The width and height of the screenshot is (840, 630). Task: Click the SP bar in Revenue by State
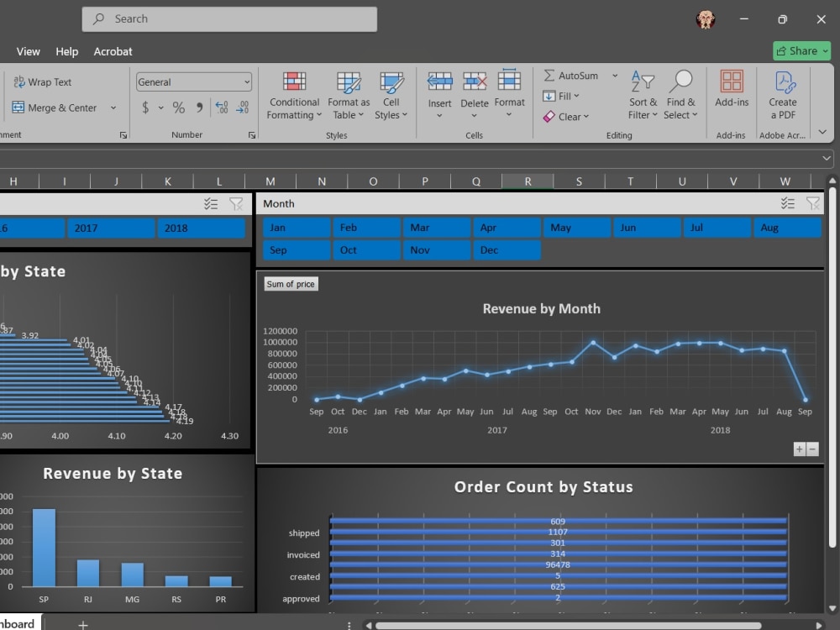(44, 548)
